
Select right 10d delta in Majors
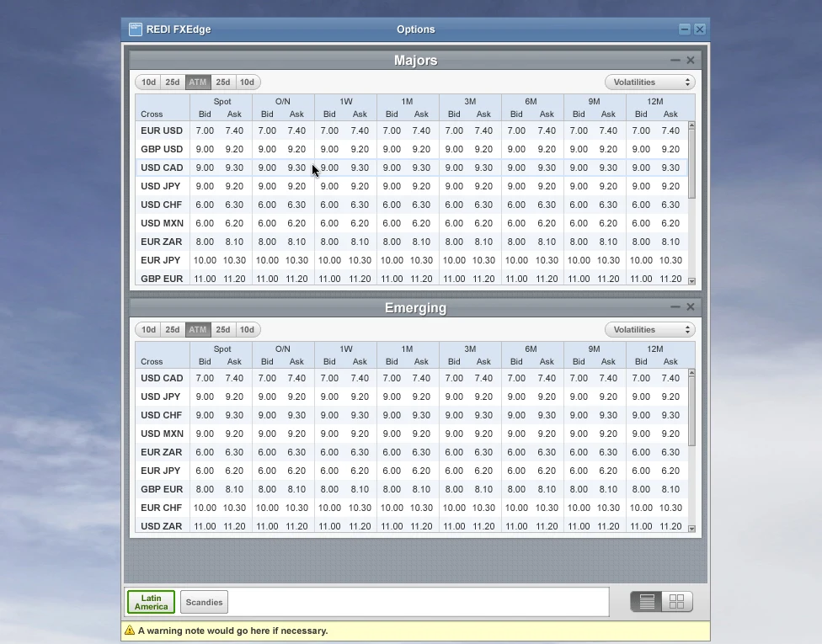(247, 82)
